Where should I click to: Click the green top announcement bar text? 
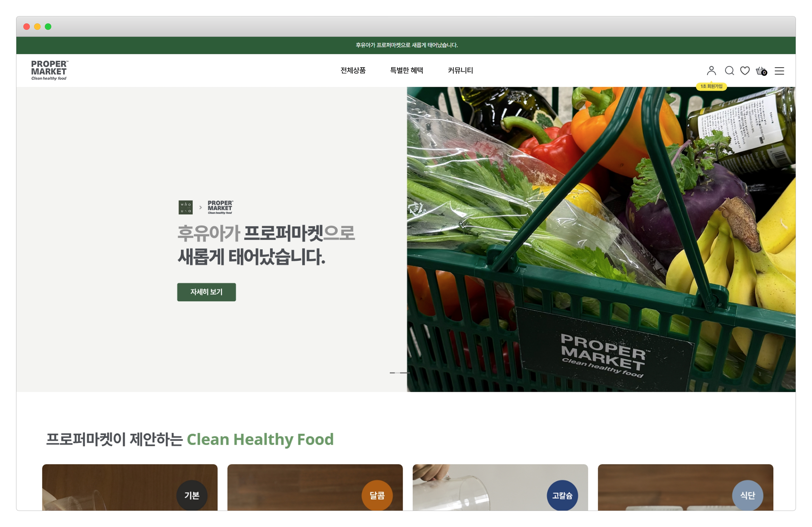tap(407, 45)
